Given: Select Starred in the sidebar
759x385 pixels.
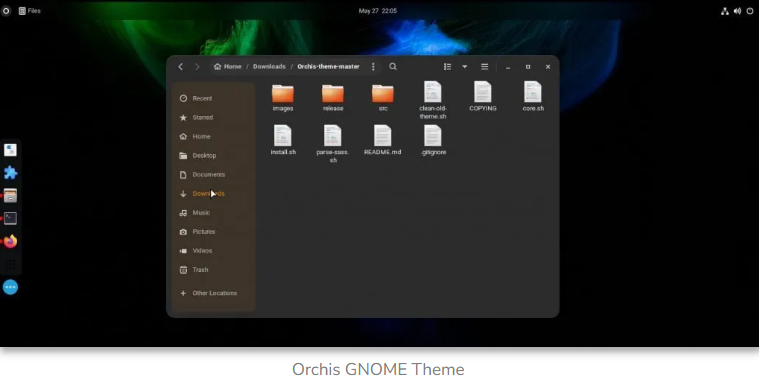Looking at the screenshot, I should coord(213,117).
